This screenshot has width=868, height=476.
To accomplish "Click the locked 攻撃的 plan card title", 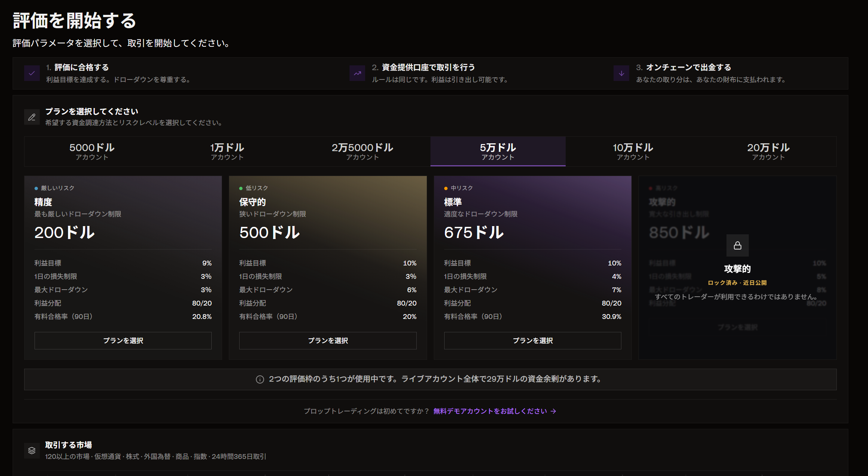I will 737,269.
